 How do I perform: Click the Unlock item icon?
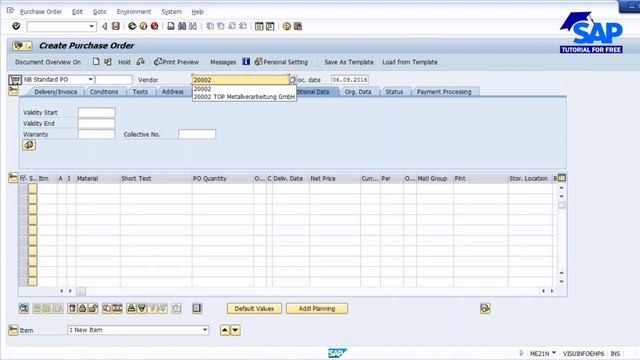coord(93,309)
